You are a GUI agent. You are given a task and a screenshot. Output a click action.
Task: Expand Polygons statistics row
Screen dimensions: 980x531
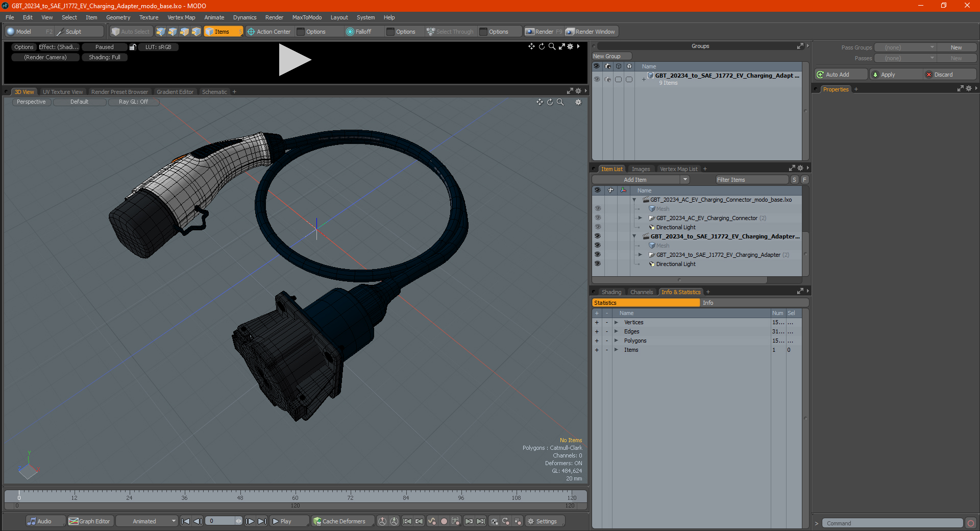(616, 341)
